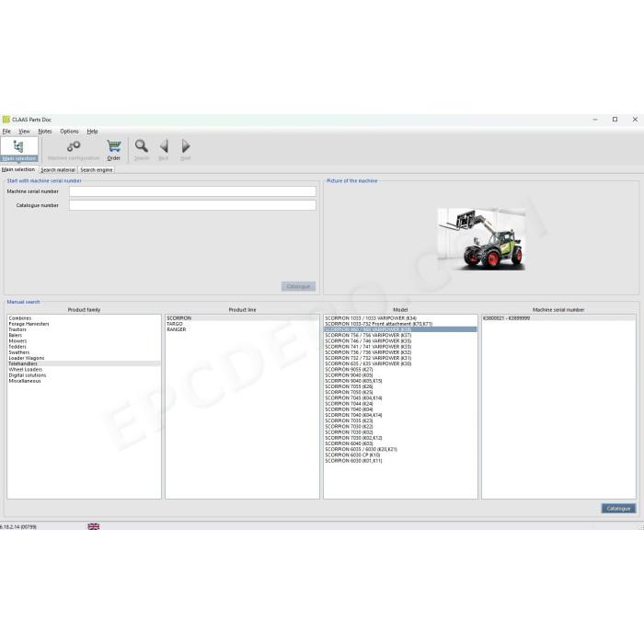Image resolution: width=644 pixels, height=644 pixels.
Task: Click the blue Catalogue button in Manual search
Action: (x=618, y=509)
